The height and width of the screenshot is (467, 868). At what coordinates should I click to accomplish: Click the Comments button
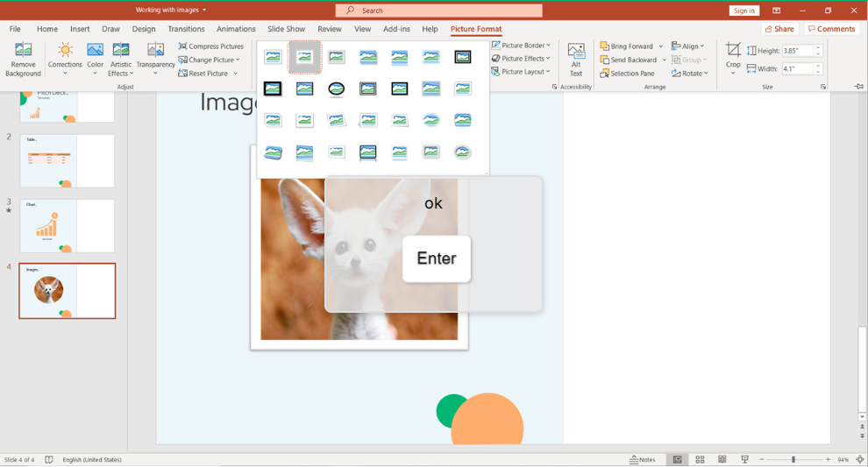831,29
